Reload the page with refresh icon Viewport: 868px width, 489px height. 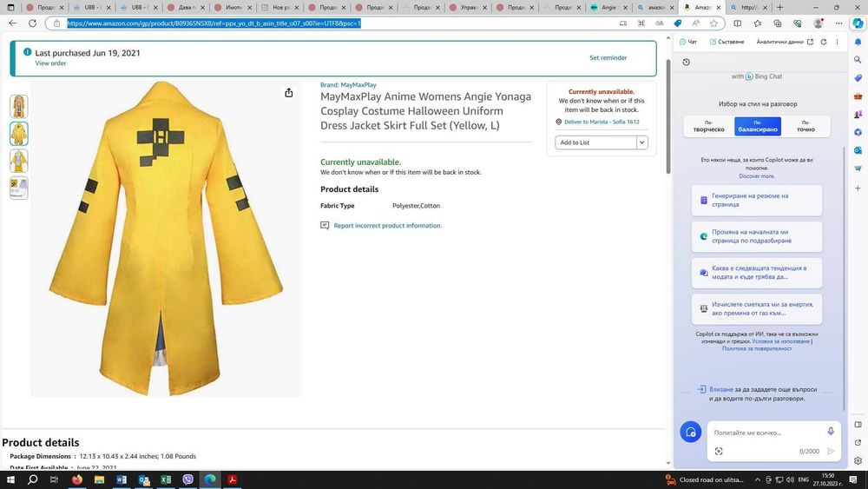33,23
